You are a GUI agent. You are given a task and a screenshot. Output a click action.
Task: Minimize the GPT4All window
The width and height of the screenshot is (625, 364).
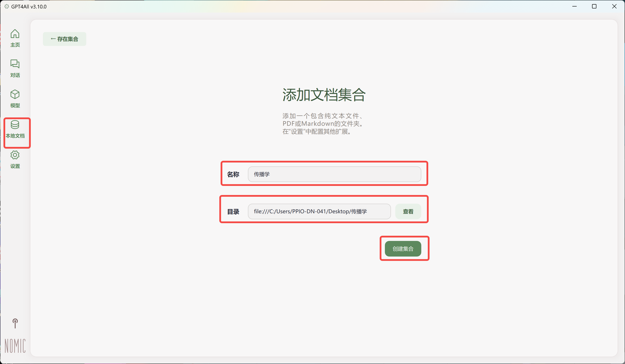click(x=574, y=6)
